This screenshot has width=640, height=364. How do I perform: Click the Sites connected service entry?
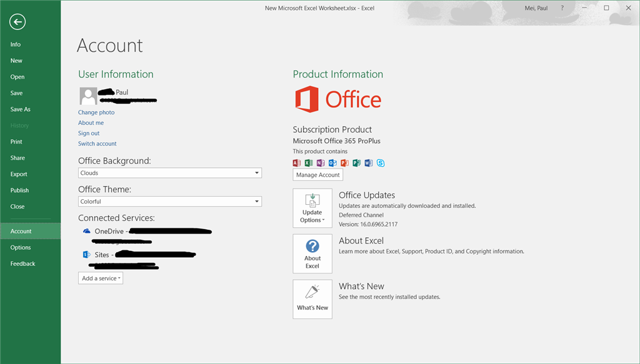139,259
